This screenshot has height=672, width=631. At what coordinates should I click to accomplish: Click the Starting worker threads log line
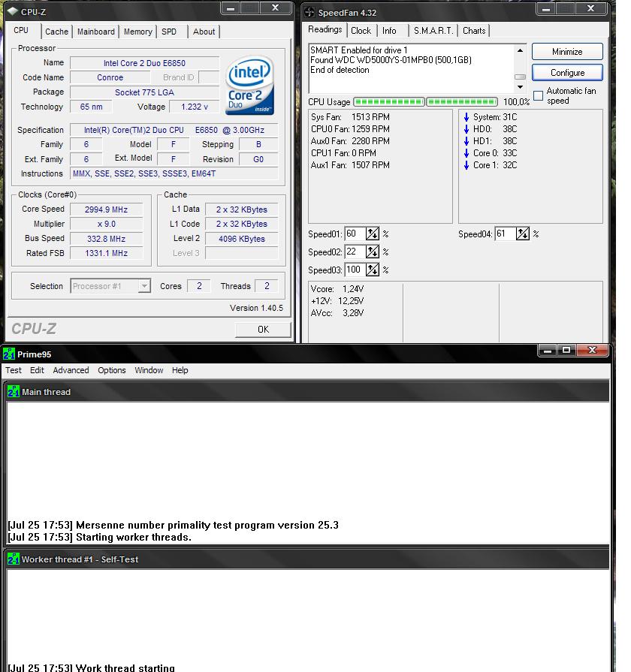99,538
